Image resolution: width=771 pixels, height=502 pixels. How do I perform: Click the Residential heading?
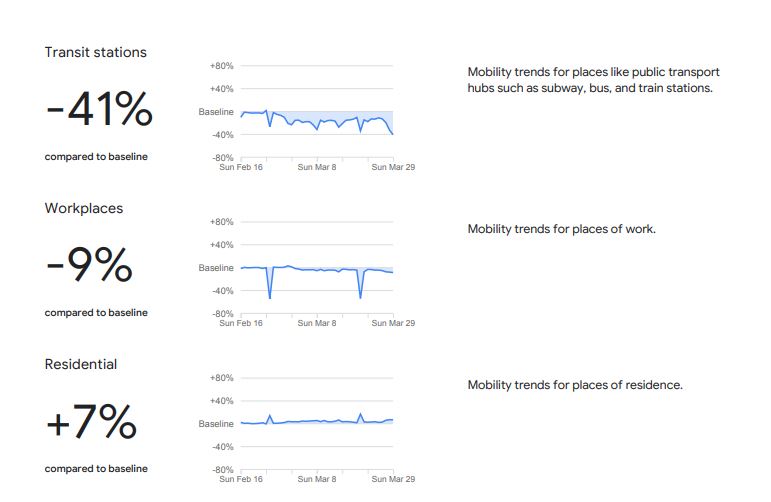(81, 364)
